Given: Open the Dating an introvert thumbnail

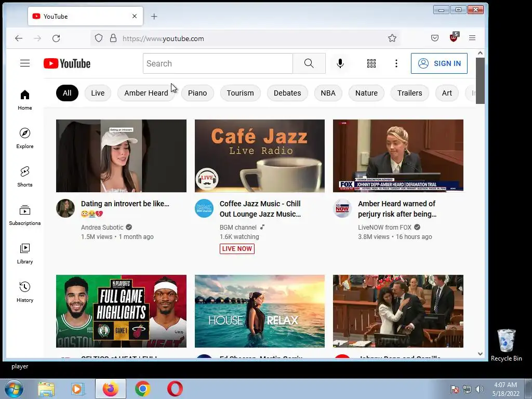Looking at the screenshot, I should pyautogui.click(x=121, y=156).
